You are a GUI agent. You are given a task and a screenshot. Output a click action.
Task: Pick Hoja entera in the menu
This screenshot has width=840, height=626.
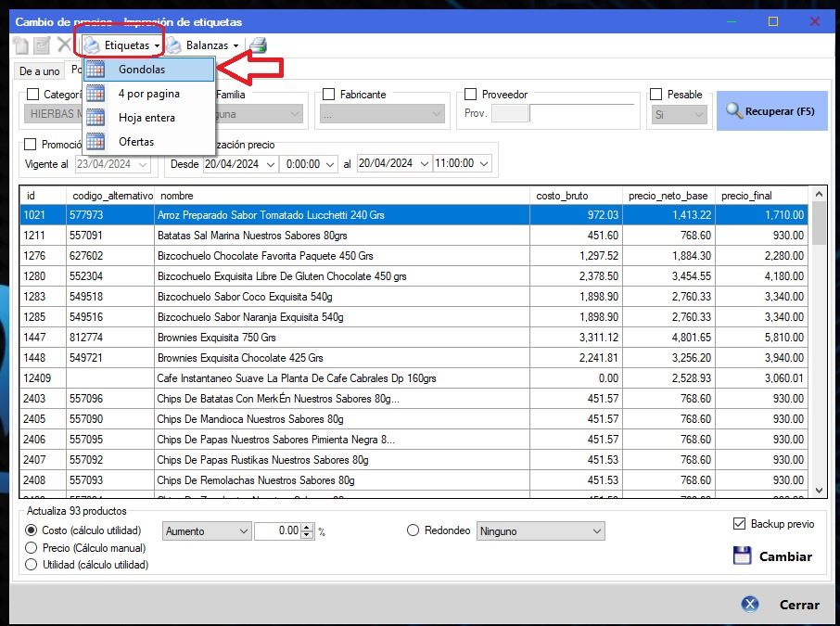(x=149, y=118)
